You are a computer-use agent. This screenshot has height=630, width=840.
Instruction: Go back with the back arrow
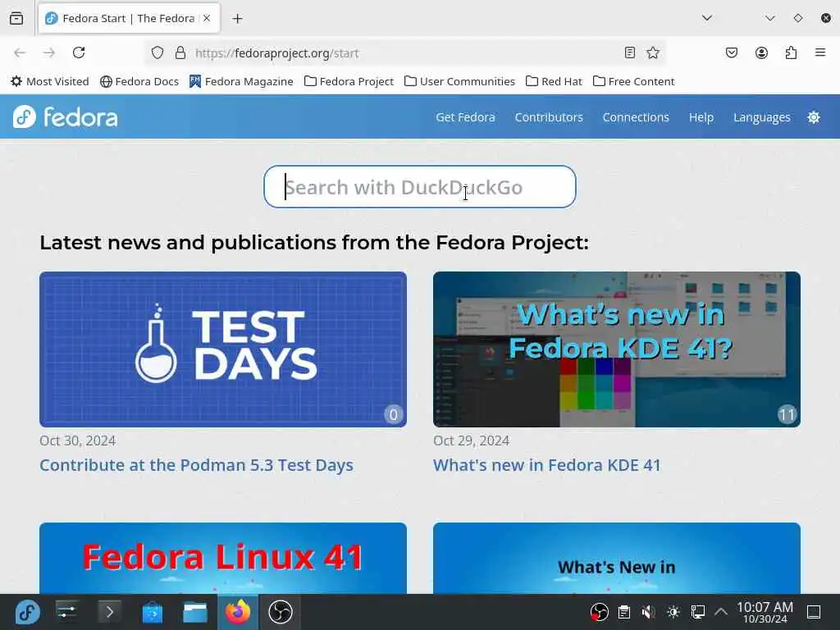pos(20,52)
